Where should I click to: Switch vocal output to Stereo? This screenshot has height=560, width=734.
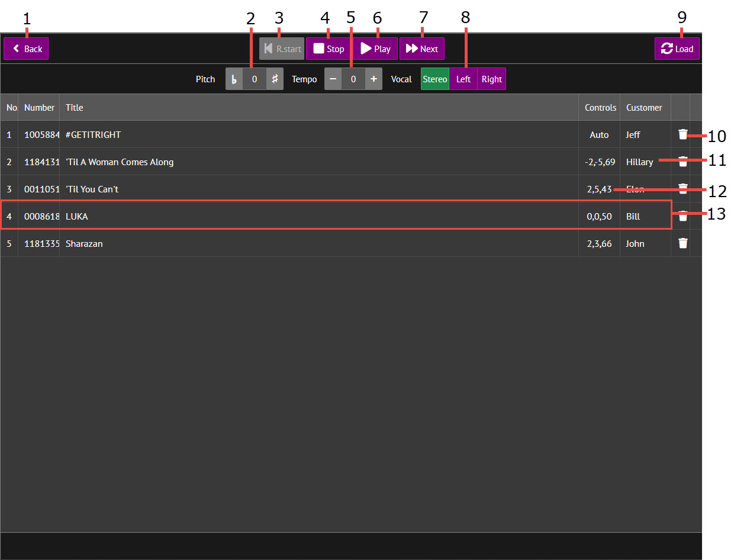tap(434, 79)
